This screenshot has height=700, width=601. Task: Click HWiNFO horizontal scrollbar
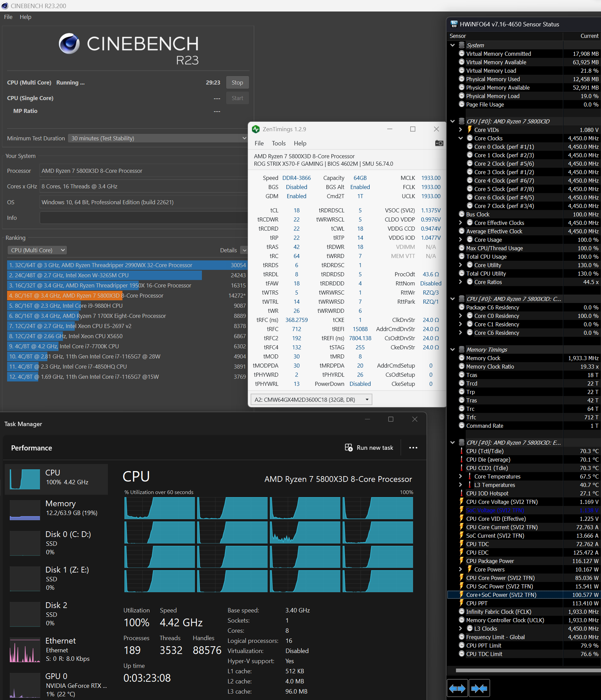(528, 670)
